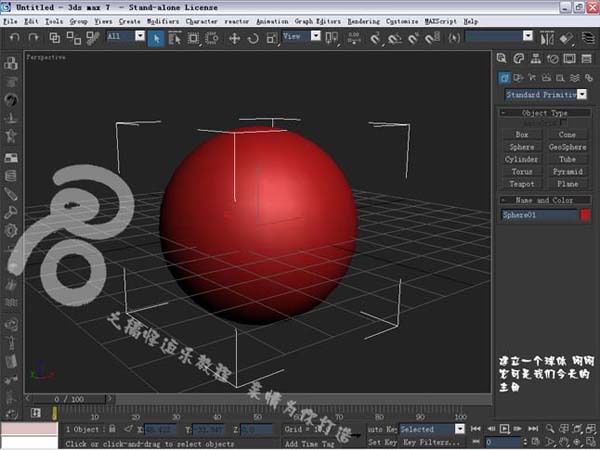Open the MAXScript menu
The width and height of the screenshot is (600, 450).
[x=440, y=21]
